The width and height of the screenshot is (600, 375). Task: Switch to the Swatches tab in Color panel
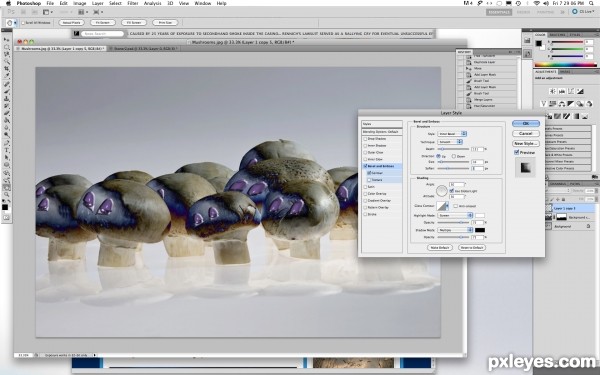point(557,35)
